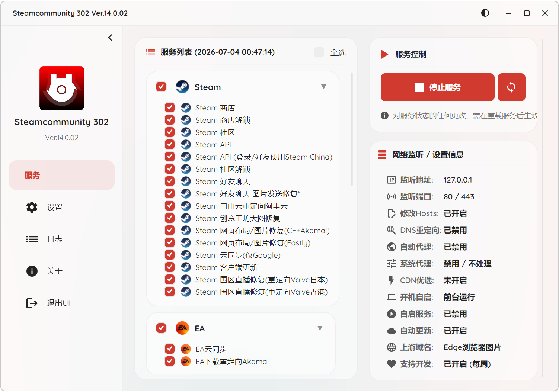The height and width of the screenshot is (392, 559).
Task: Collapse the sidebar with the back chevron
Action: tap(110, 38)
